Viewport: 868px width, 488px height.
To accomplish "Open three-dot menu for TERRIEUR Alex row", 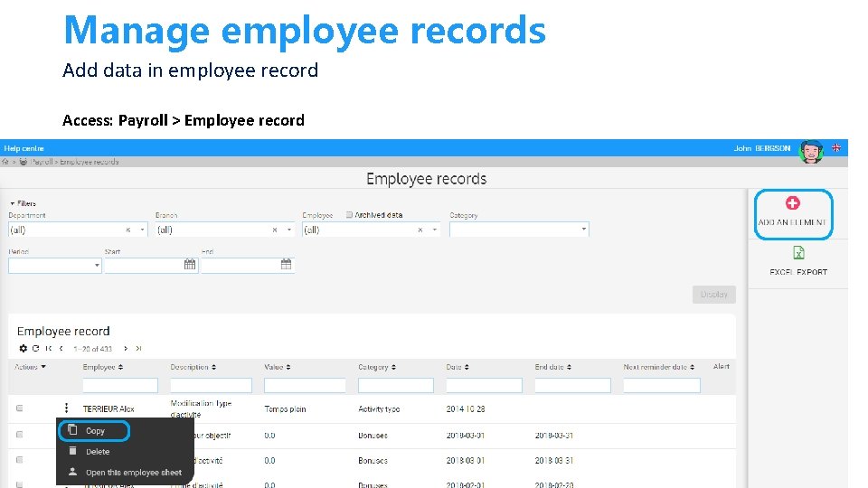I will click(66, 408).
